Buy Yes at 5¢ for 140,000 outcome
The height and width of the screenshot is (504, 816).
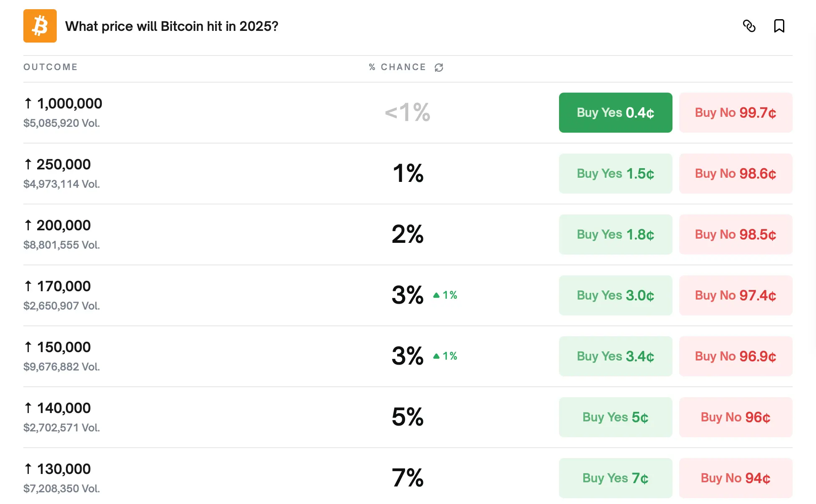[615, 417]
